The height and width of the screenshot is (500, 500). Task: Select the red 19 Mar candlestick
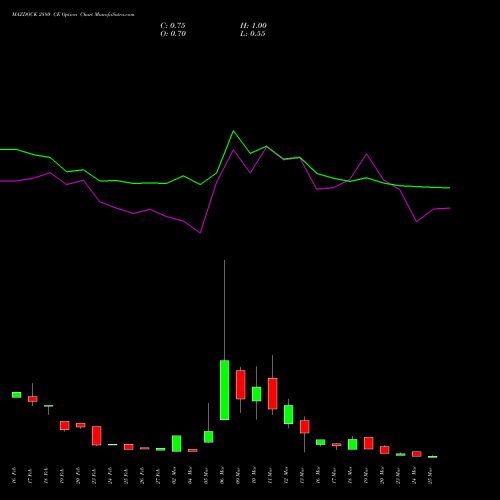pos(369,443)
